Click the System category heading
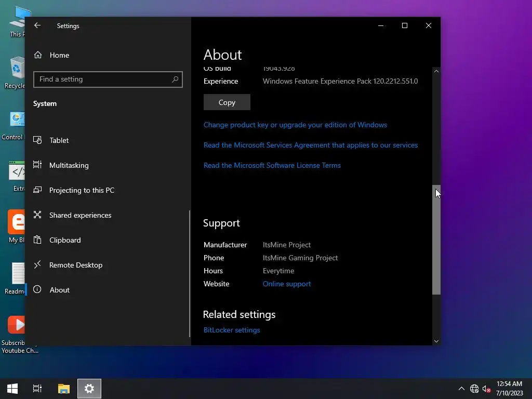Viewport: 532px width, 399px height. [45, 103]
